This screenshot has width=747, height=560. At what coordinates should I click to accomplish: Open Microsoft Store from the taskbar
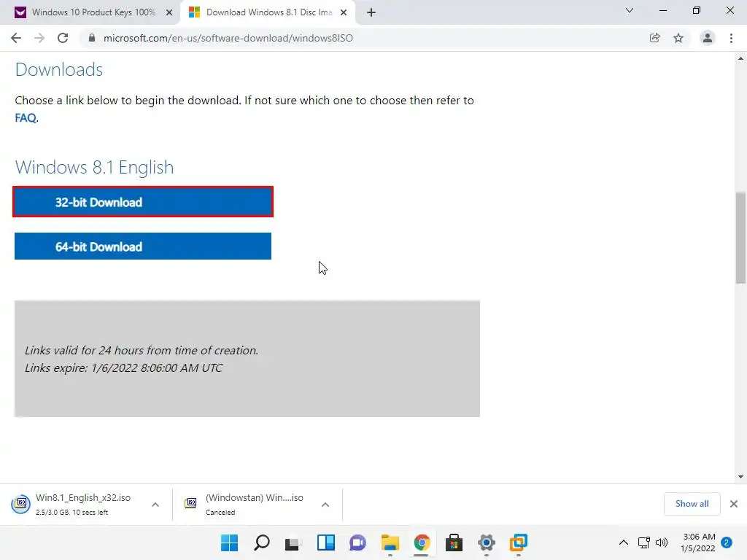pyautogui.click(x=454, y=542)
